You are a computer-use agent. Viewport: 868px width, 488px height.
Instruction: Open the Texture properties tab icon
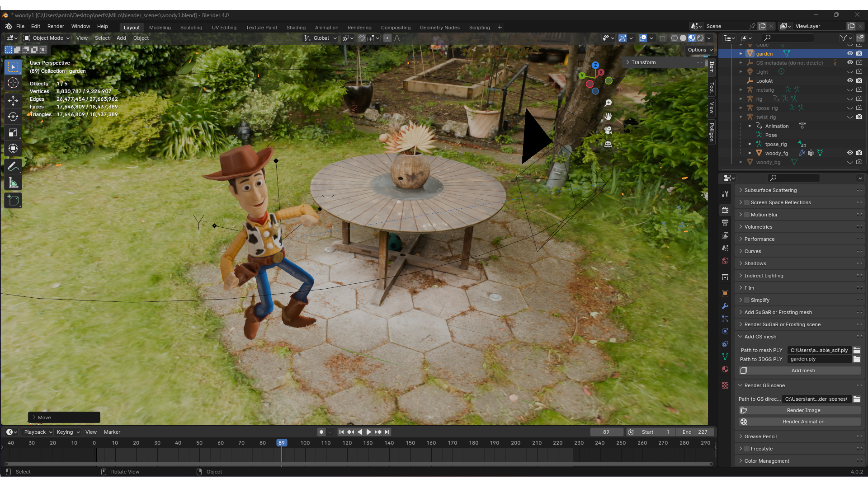[725, 385]
